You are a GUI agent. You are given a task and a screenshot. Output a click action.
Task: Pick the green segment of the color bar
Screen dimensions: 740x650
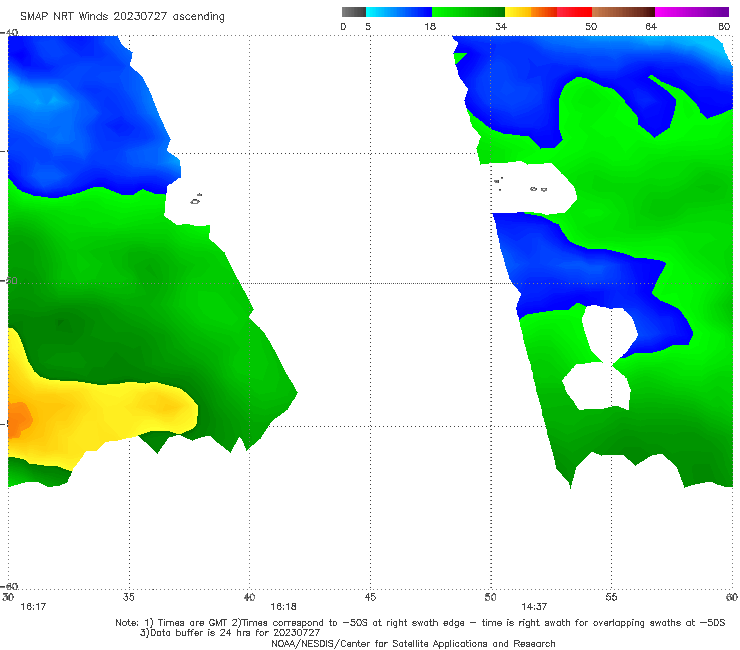(468, 12)
